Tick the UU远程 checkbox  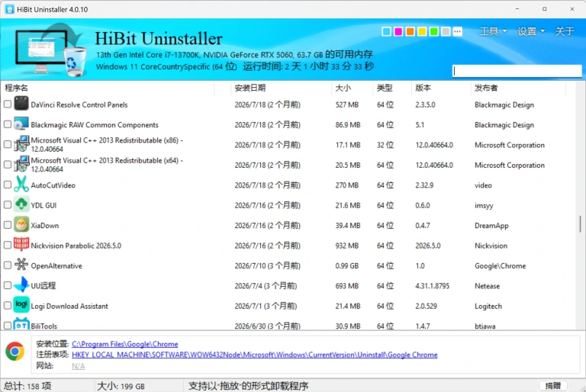point(8,285)
